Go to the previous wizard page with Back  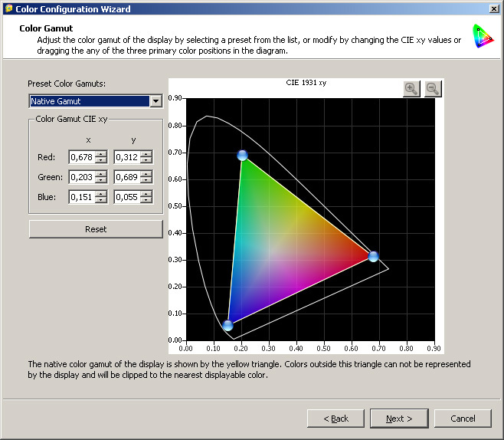click(335, 419)
